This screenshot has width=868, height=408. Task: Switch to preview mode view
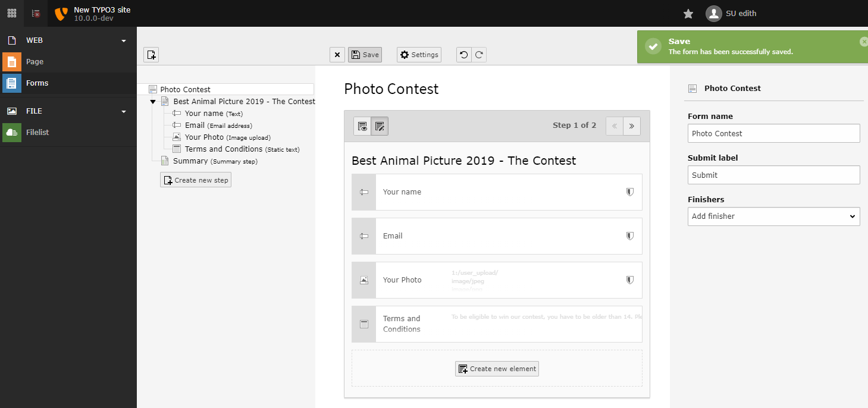click(362, 126)
